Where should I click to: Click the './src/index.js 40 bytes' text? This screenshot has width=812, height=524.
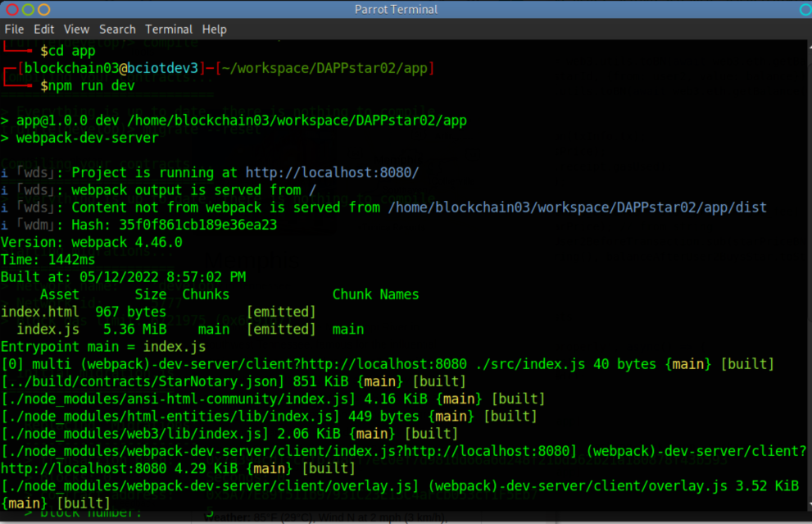[565, 364]
